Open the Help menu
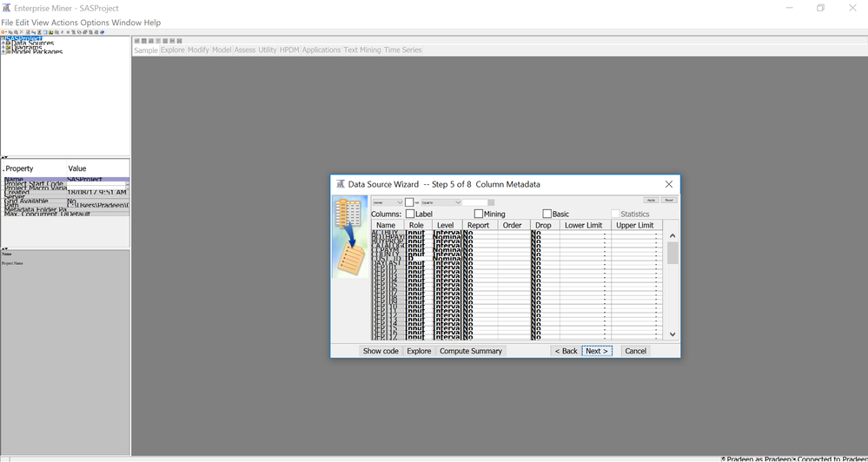The height and width of the screenshot is (462, 868). click(152, 23)
